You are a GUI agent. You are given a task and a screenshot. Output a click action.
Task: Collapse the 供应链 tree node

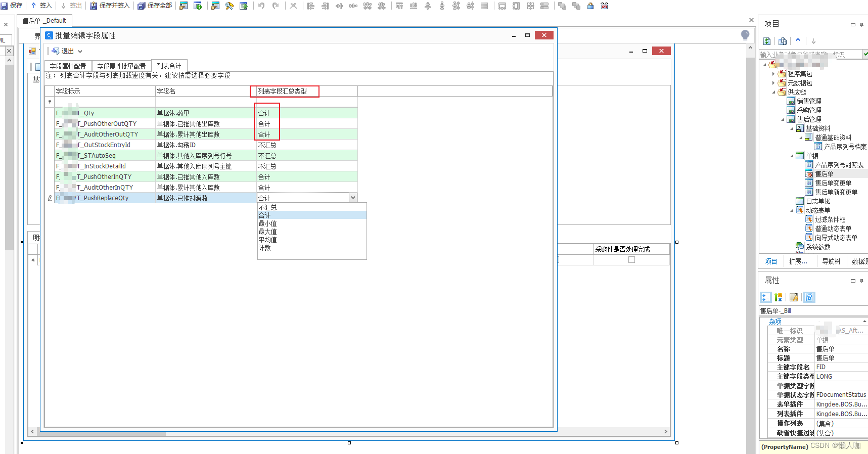point(773,92)
